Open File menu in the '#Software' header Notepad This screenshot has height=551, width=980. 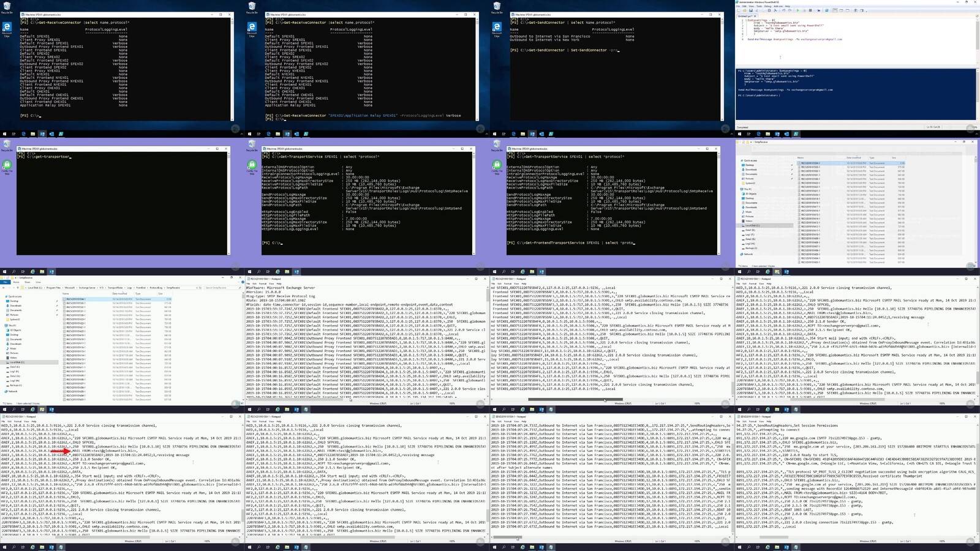pyautogui.click(x=249, y=283)
